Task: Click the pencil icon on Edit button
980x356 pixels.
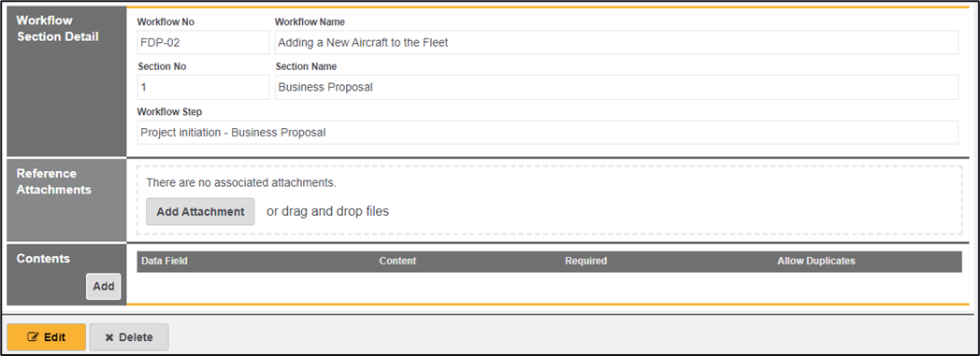Action: [33, 337]
